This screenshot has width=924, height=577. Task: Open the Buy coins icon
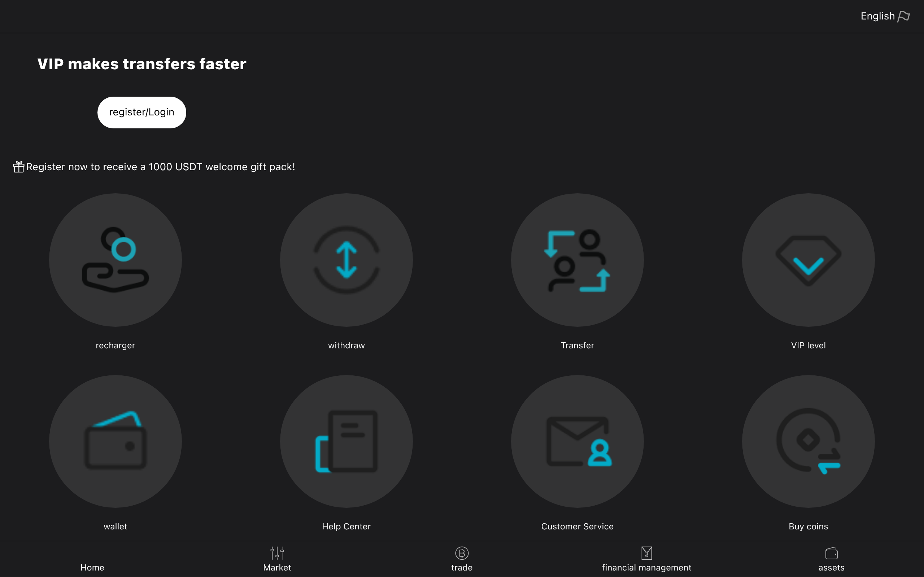tap(808, 441)
